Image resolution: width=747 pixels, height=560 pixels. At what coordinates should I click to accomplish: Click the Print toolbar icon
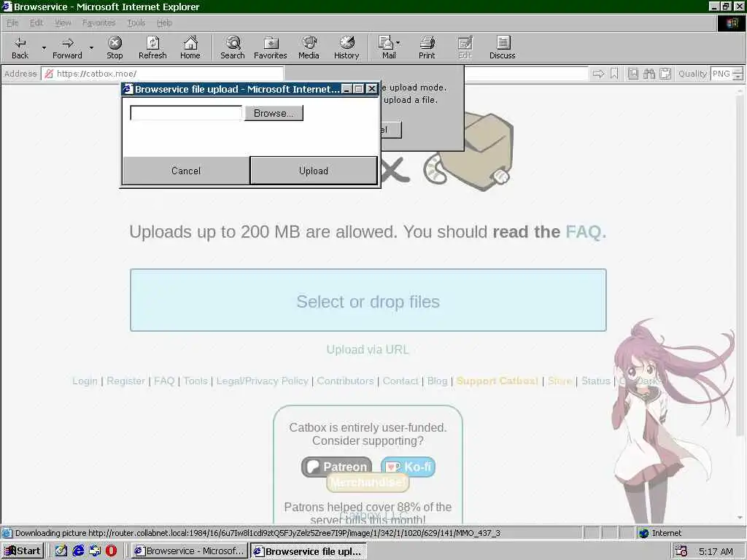coord(427,47)
